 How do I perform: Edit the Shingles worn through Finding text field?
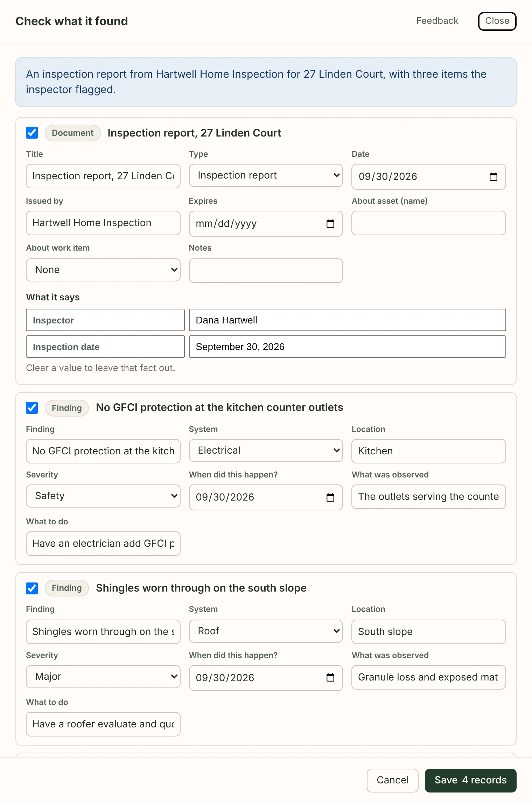[103, 632]
